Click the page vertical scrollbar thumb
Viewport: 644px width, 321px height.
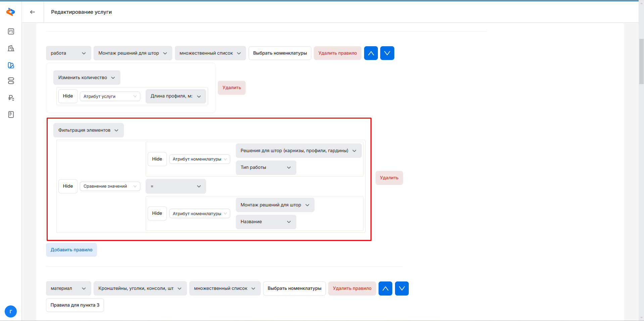[x=641, y=62]
